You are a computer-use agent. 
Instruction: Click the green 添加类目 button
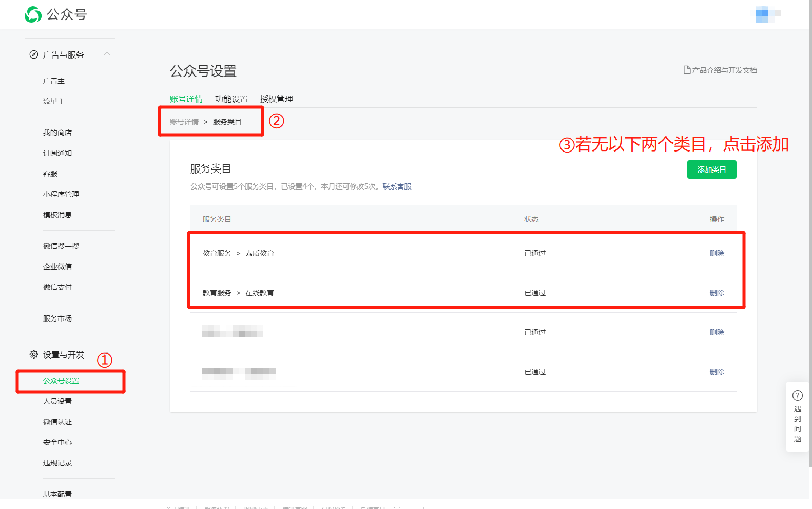(x=712, y=169)
